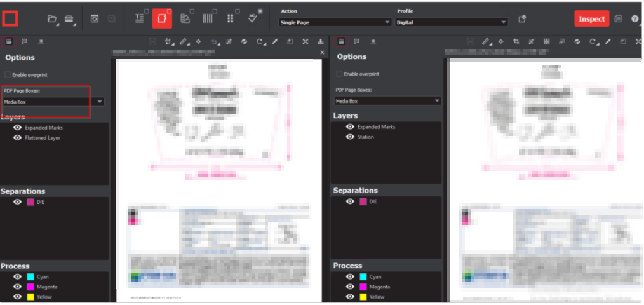Viewport: 644px width, 305px height.
Task: Select the text inspection mode icon
Action: coord(139,19)
